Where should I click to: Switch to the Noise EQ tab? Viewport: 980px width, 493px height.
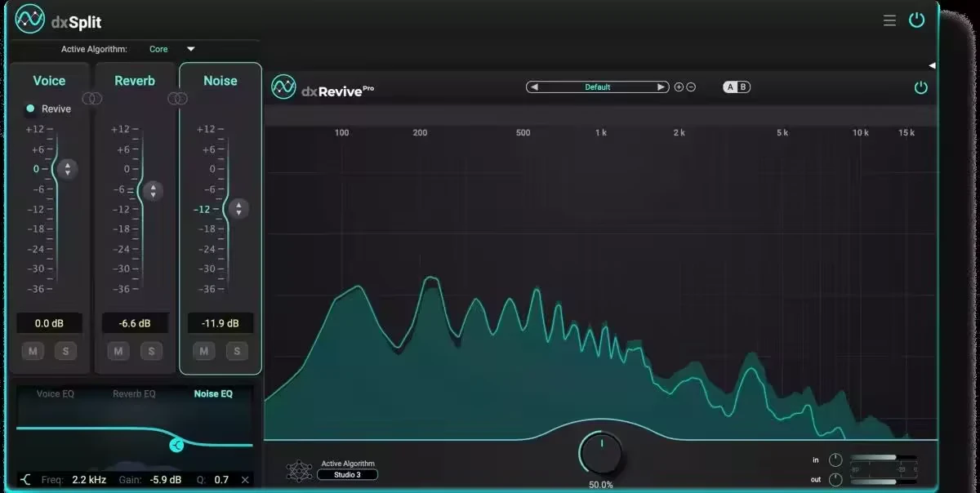(x=213, y=393)
